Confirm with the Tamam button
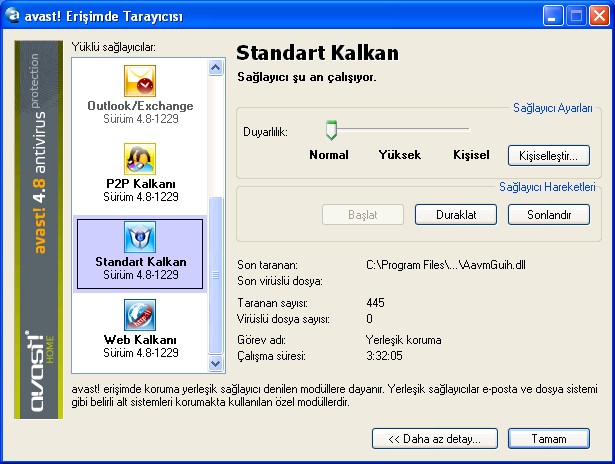The width and height of the screenshot is (615, 464). tap(548, 439)
